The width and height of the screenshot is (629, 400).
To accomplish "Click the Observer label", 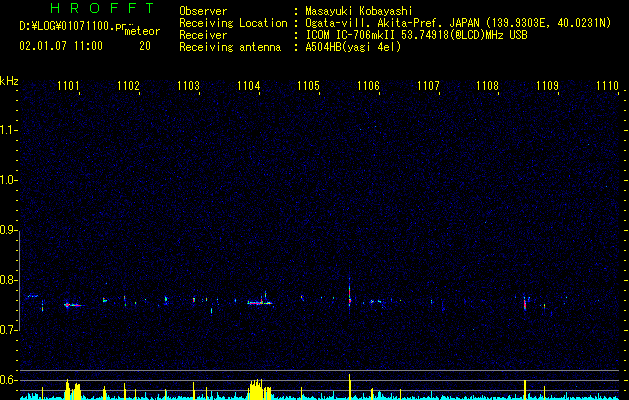I will pos(203,11).
